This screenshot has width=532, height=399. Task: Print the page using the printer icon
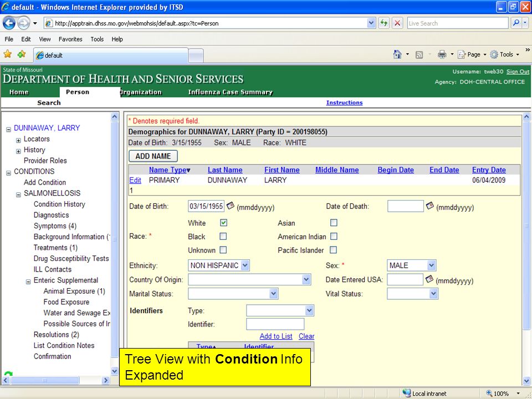(442, 54)
